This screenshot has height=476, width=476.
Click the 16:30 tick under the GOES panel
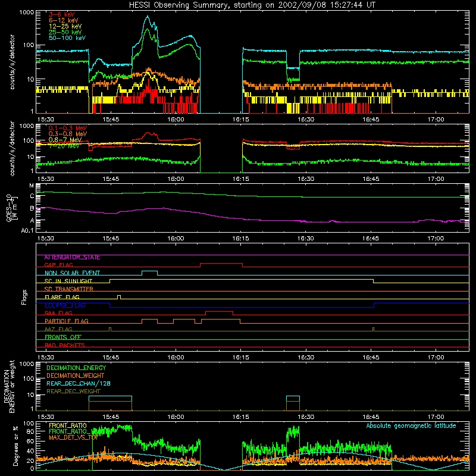click(306, 239)
